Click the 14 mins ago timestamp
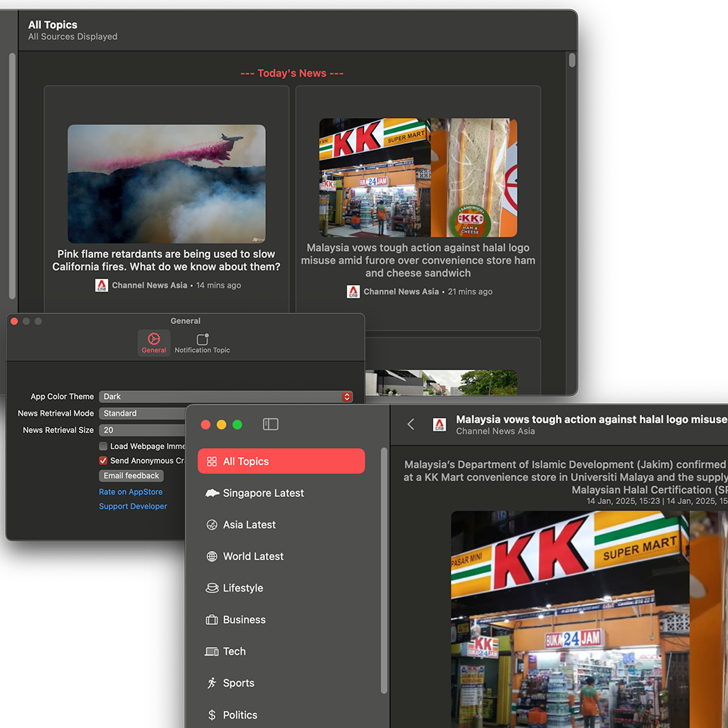Image resolution: width=728 pixels, height=728 pixels. (219, 285)
